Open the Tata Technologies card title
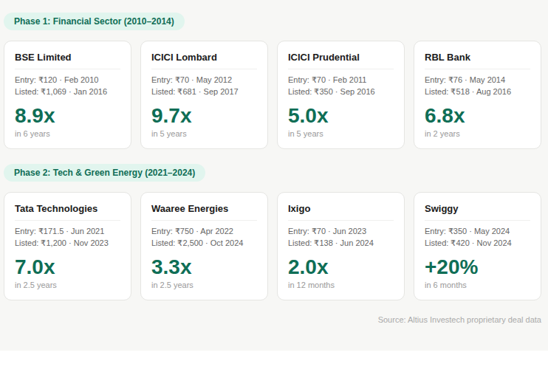 coord(56,209)
